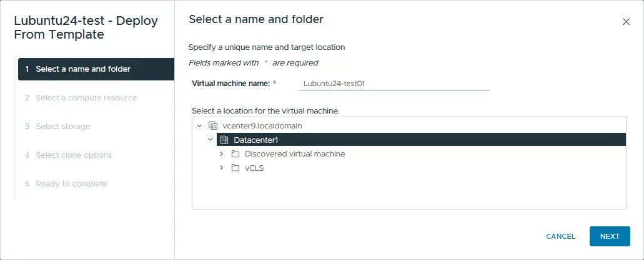Expand the vCLS folder
The width and height of the screenshot is (644, 260).
(x=221, y=168)
